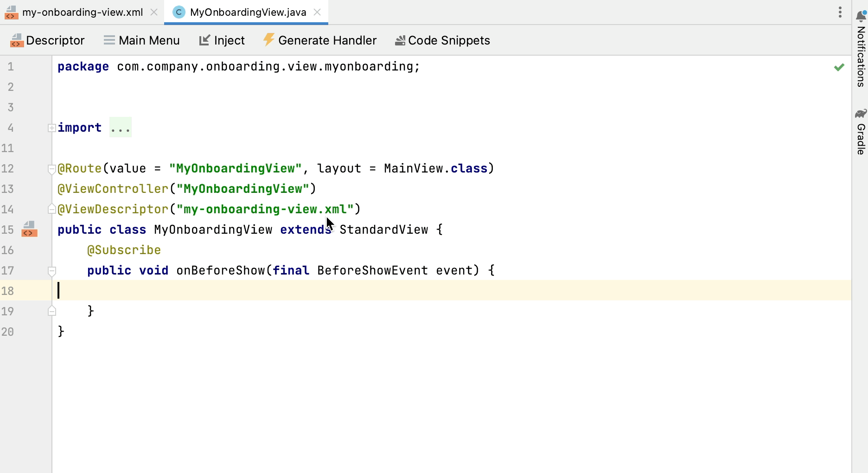
Task: Click the green inspection checkmark
Action: [x=839, y=68]
